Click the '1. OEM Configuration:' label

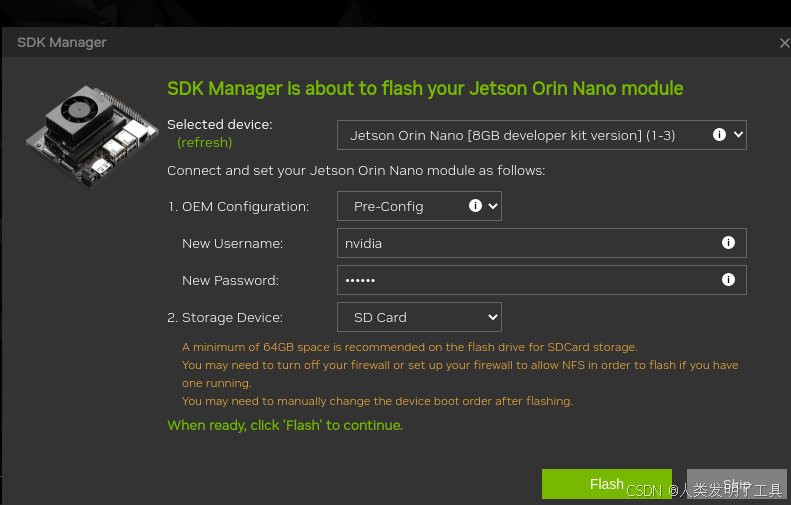point(238,207)
